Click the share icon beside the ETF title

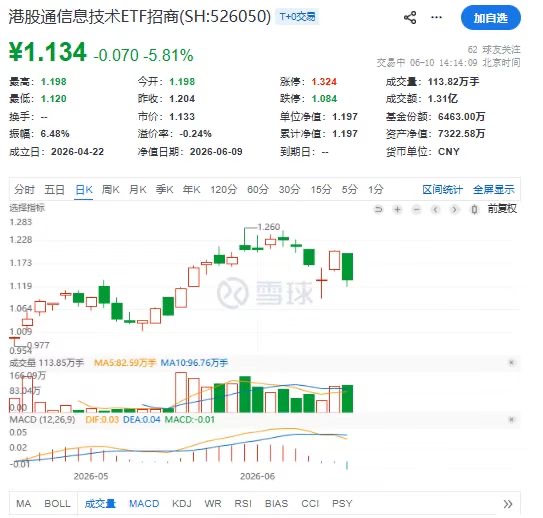410,17
